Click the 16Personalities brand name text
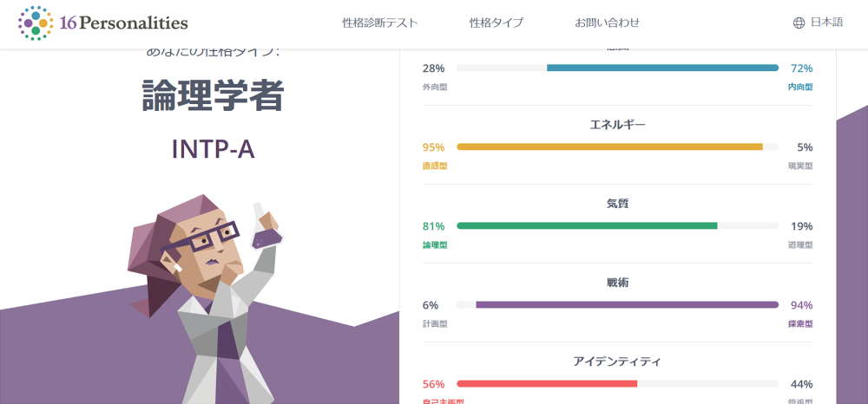Image resolution: width=868 pixels, height=404 pixels. tap(123, 23)
